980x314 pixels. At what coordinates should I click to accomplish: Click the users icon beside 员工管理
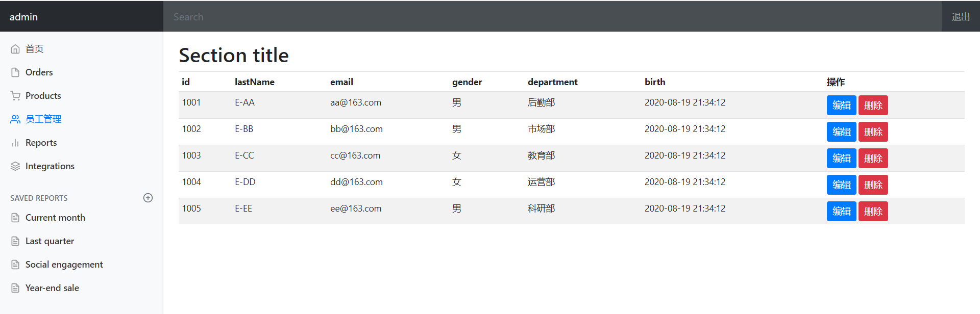pyautogui.click(x=15, y=119)
